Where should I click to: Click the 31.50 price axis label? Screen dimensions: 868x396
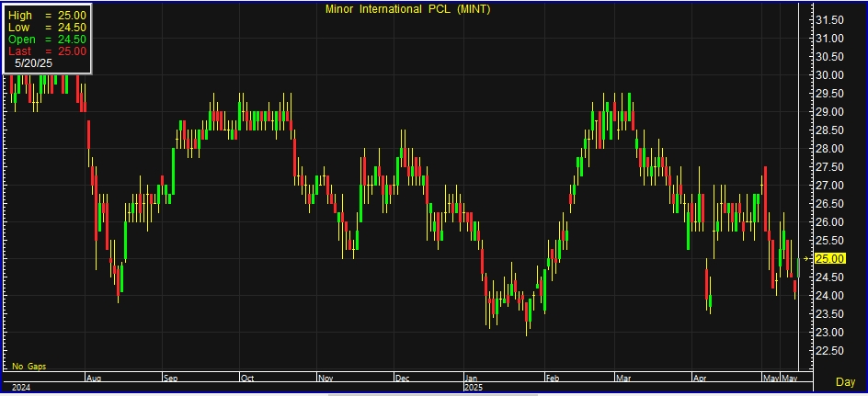pos(830,19)
